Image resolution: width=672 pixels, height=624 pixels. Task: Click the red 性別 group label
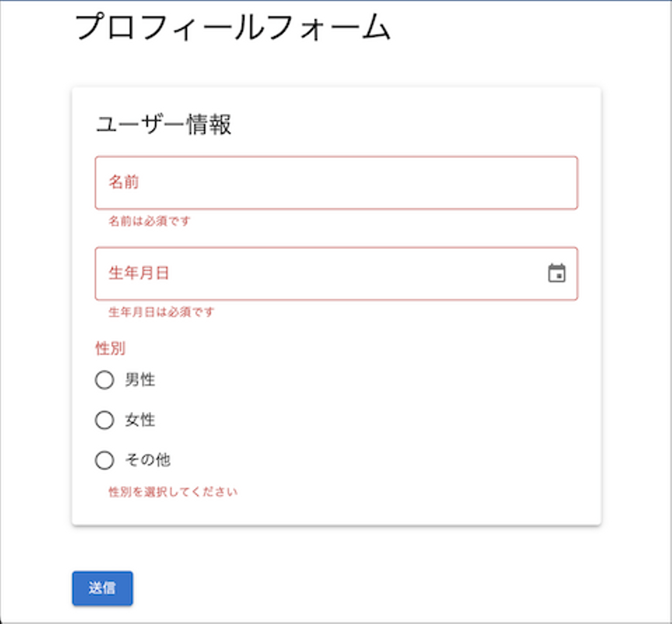click(110, 348)
